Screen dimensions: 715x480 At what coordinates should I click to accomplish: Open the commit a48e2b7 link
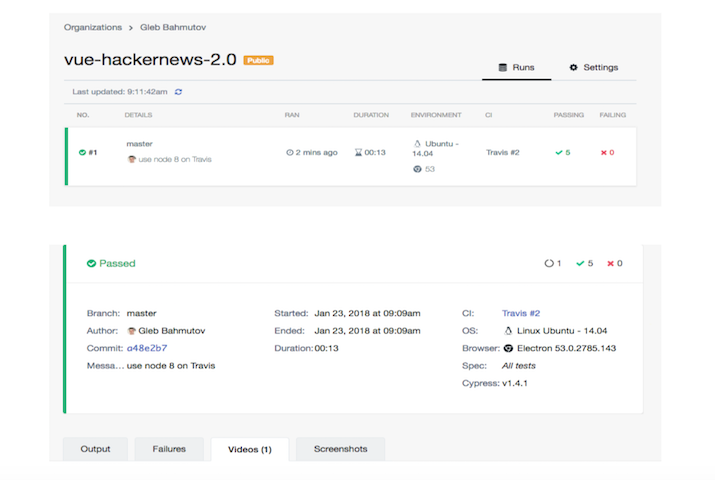(147, 348)
